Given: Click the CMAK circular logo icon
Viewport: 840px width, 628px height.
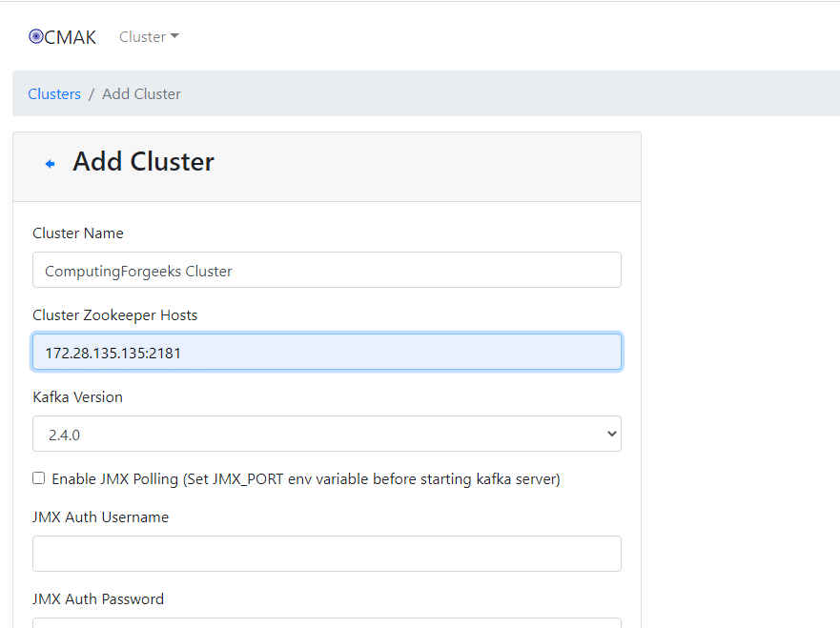Looking at the screenshot, I should coord(36,36).
